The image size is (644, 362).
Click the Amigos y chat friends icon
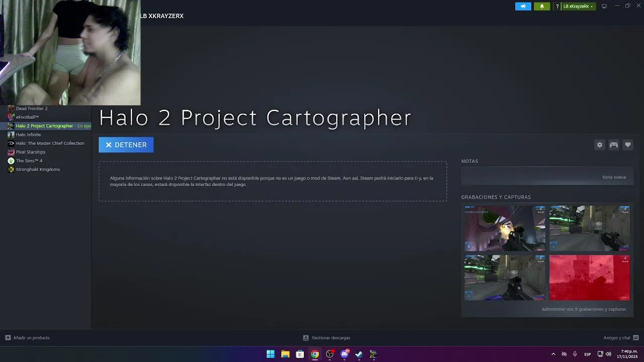click(636, 338)
